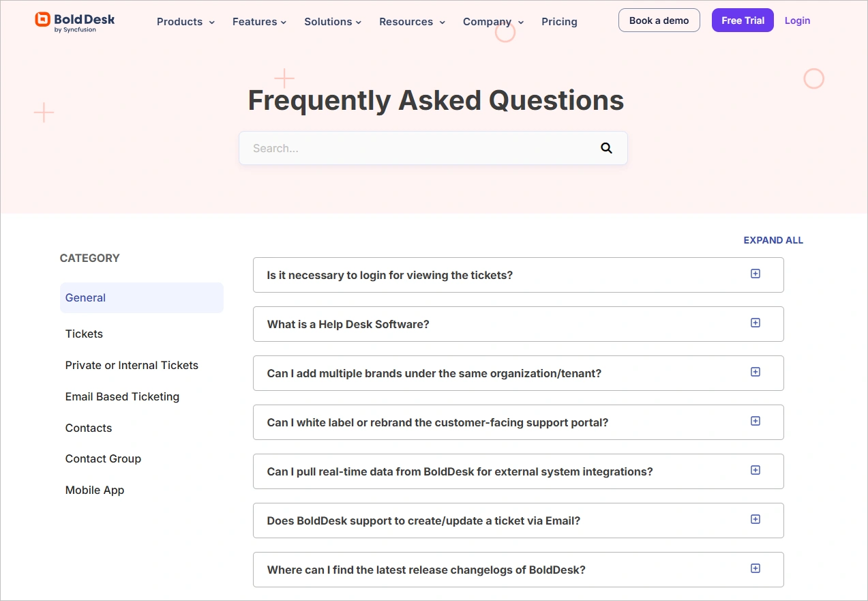Image resolution: width=868 pixels, height=601 pixels.
Task: Click the magnifier search icon
Action: click(606, 148)
